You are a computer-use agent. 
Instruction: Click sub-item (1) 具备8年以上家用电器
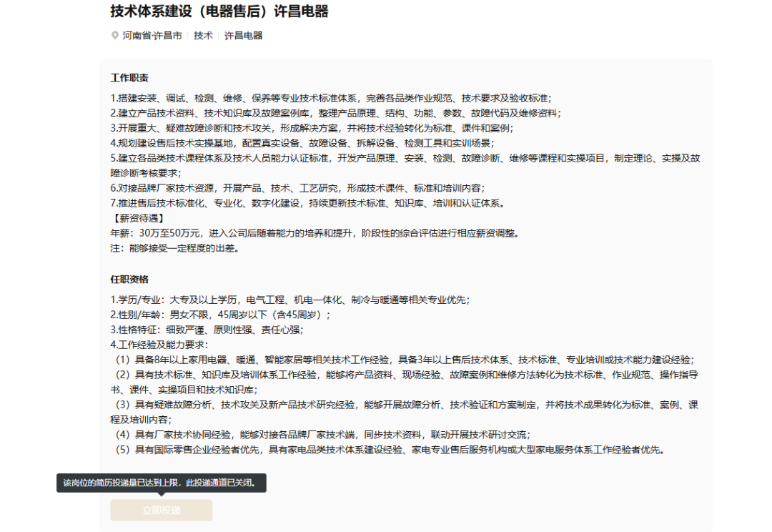tap(405, 360)
